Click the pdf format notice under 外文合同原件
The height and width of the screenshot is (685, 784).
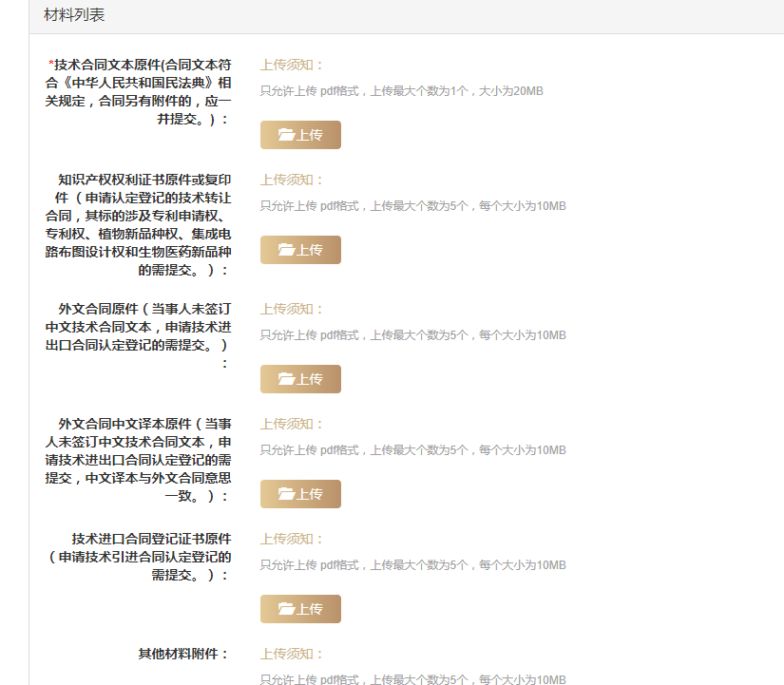[414, 335]
